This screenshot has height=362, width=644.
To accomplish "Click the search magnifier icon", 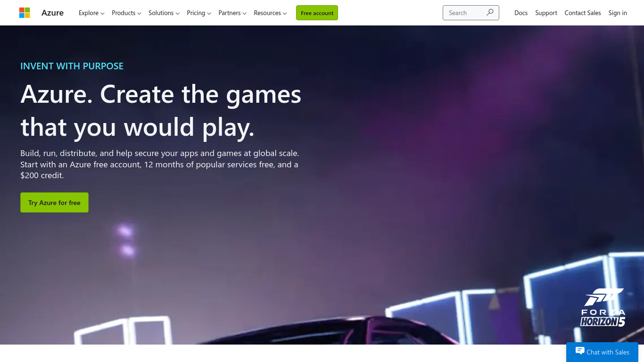I will [x=490, y=13].
